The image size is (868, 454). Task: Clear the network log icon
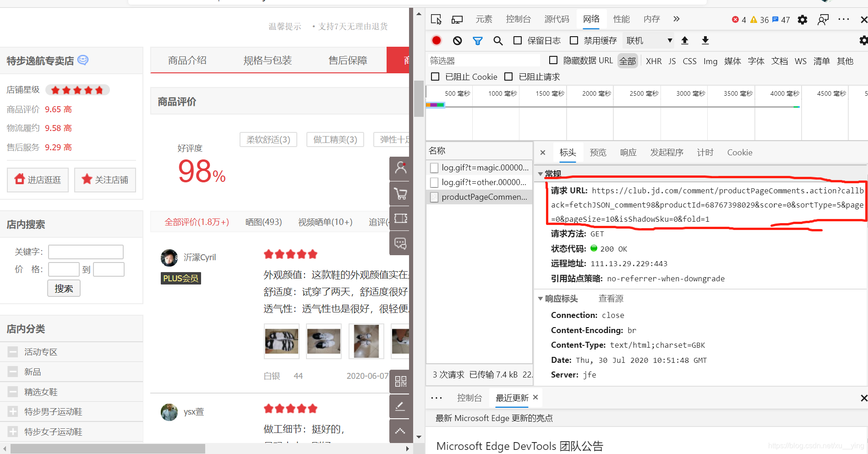tap(457, 41)
